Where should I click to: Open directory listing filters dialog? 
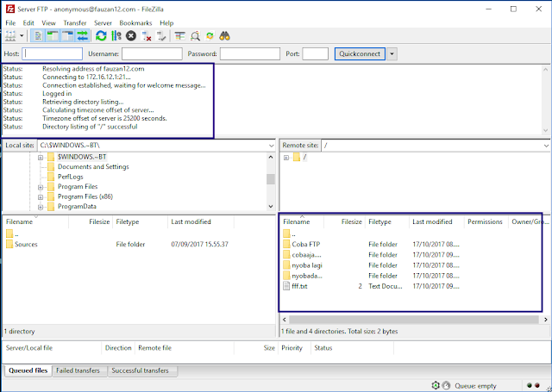point(180,36)
